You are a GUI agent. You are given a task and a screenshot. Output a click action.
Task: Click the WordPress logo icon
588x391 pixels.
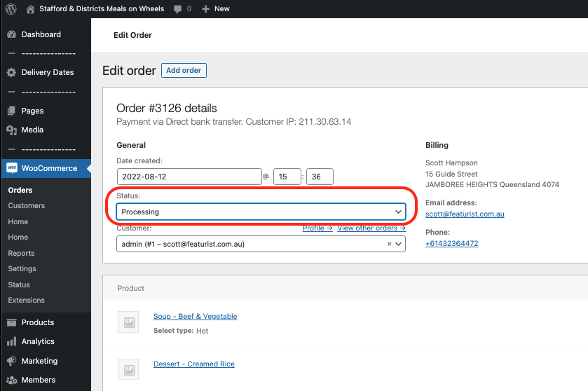pyautogui.click(x=11, y=8)
